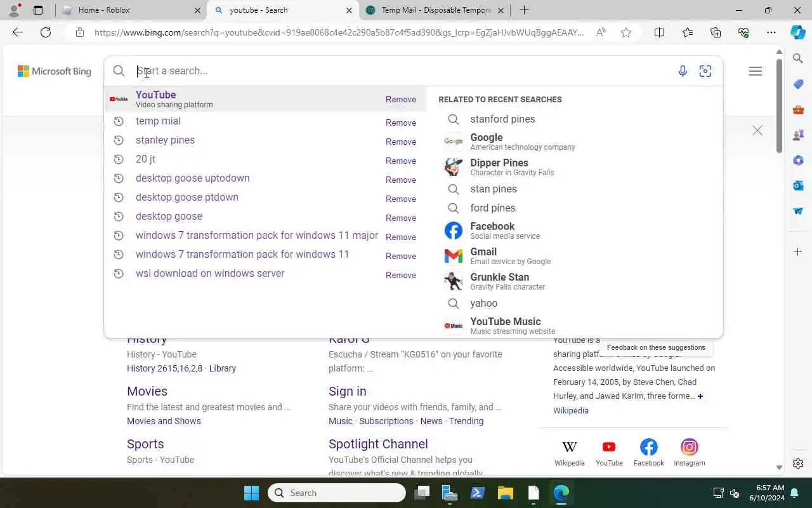The width and height of the screenshot is (812, 508).
Task: Select 'desktop goose uptodown' suggestion
Action: (192, 178)
